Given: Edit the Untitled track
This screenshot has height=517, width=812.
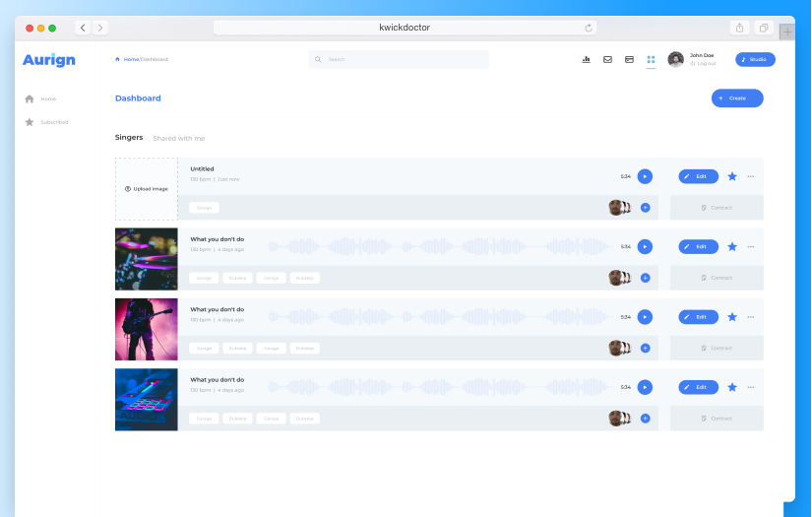Looking at the screenshot, I should point(699,176).
